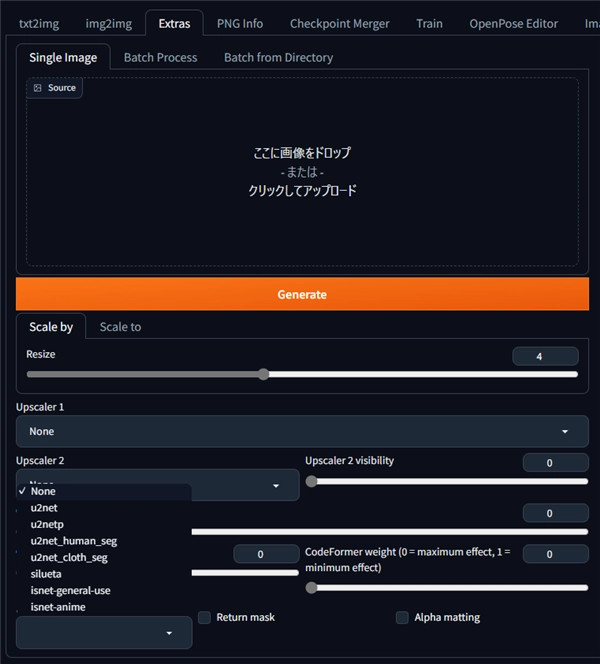Switch to the Train tab
Screen dimensions: 600x664
click(x=429, y=24)
